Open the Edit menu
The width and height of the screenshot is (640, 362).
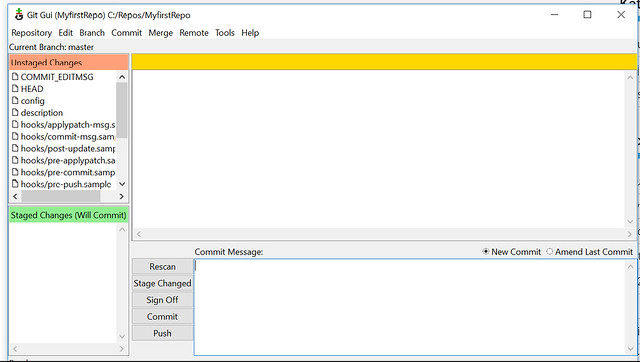[x=65, y=33]
